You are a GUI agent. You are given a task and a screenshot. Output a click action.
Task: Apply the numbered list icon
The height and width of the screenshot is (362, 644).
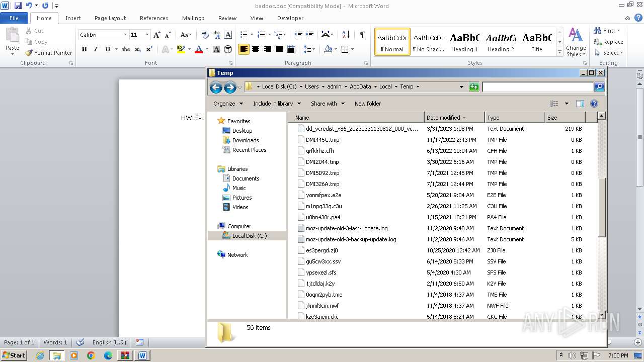[261, 35]
